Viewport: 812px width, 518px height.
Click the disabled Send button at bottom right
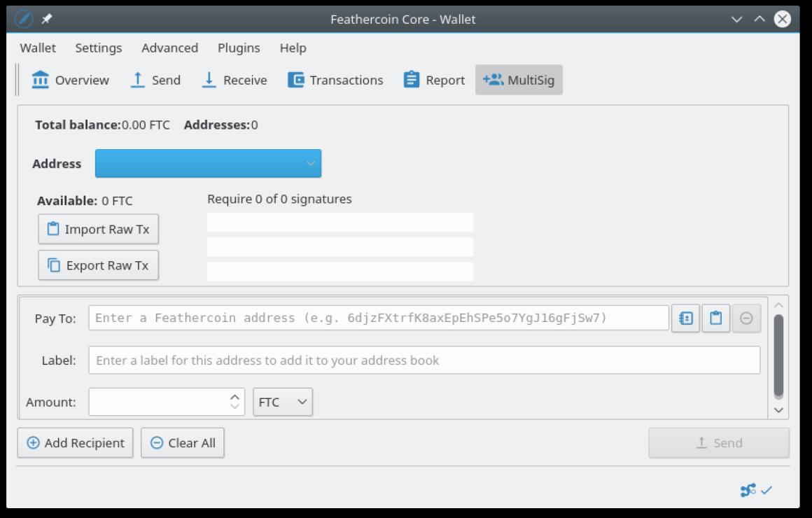tap(719, 443)
